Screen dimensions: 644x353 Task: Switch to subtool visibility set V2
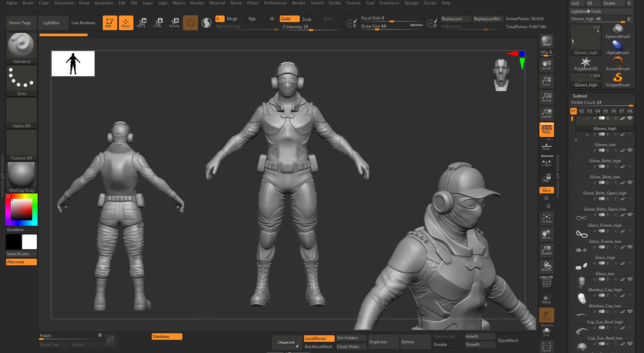[x=582, y=111]
